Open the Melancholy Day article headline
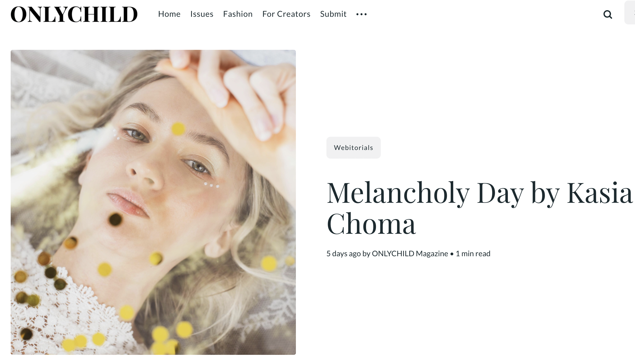The height and width of the screenshot is (364, 635). (479, 208)
